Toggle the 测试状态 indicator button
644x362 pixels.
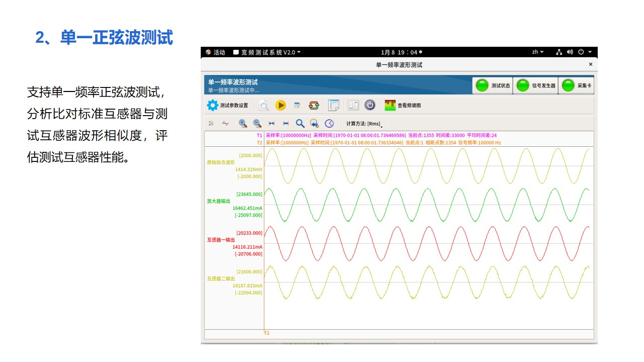pos(493,85)
